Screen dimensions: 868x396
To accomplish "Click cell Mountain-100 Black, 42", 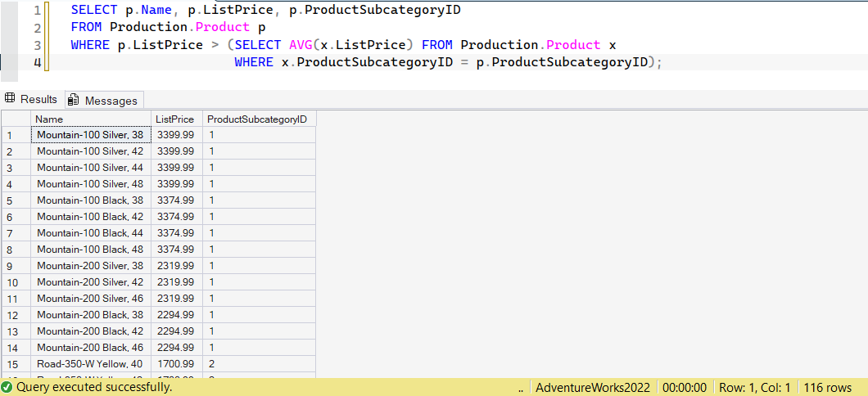I will [92, 216].
